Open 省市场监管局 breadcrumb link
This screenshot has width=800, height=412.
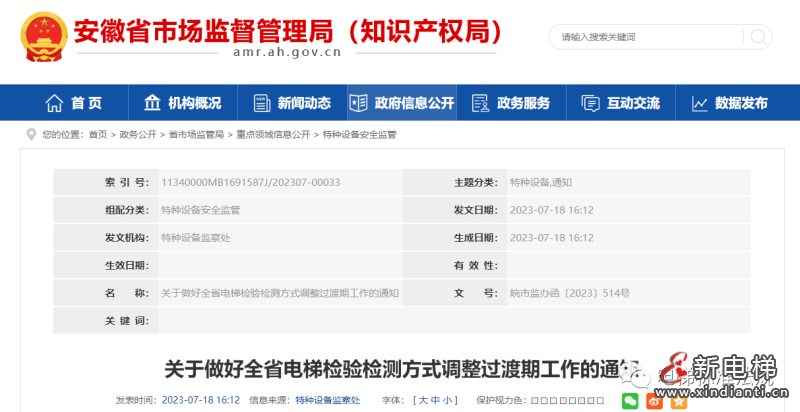click(196, 135)
